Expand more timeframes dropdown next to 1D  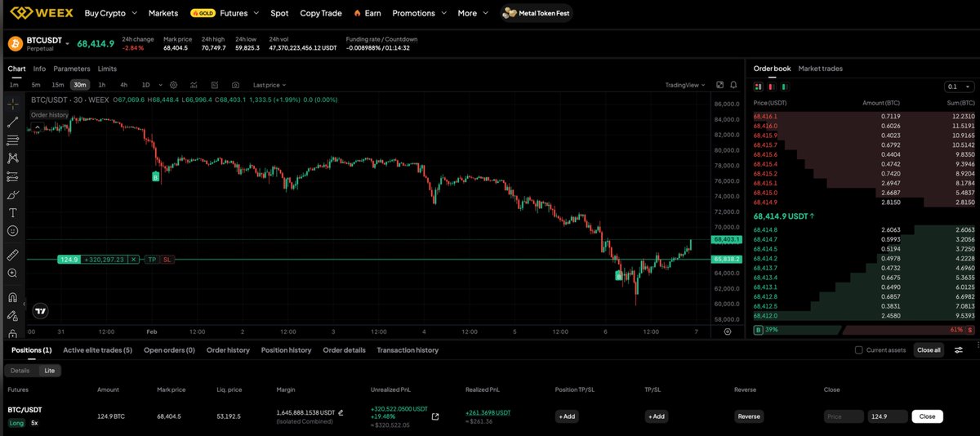pyautogui.click(x=160, y=85)
